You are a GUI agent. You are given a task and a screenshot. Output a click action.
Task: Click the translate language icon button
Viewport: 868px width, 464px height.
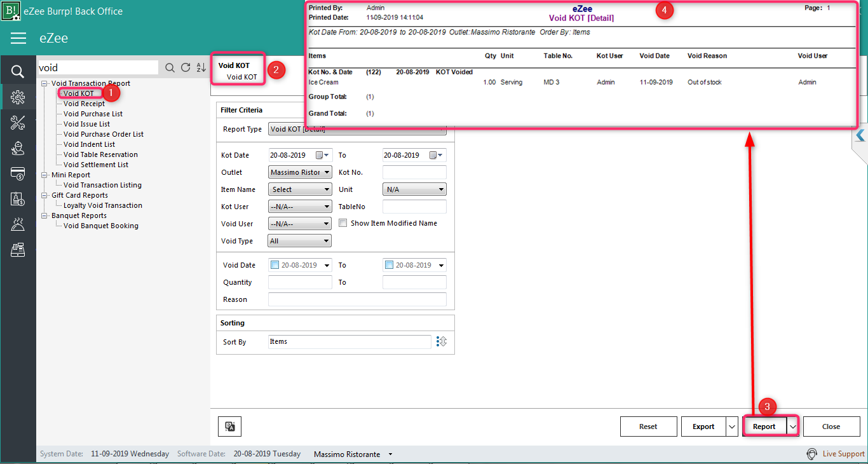pyautogui.click(x=230, y=426)
